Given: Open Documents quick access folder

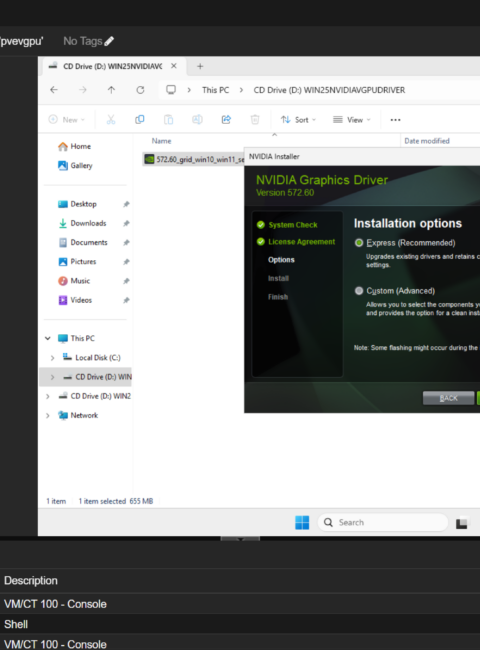Looking at the screenshot, I should [83, 243].
